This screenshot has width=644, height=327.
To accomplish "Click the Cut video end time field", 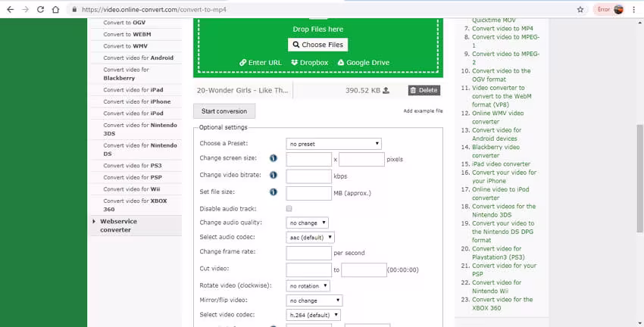I will coord(364,270).
